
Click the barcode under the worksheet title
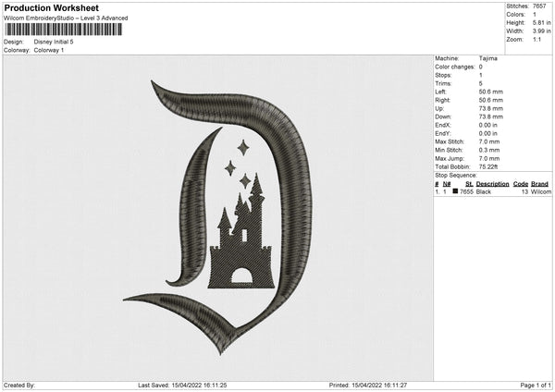pyautogui.click(x=64, y=30)
